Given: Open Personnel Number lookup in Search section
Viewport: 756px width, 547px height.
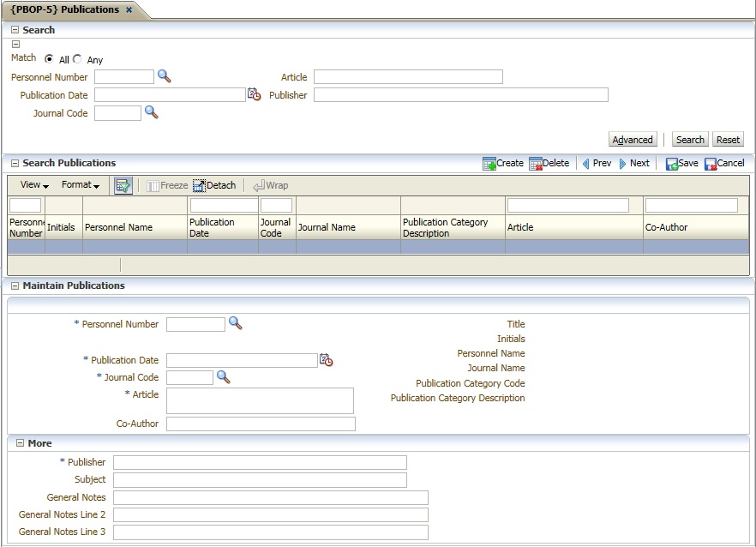Looking at the screenshot, I should coord(165,77).
